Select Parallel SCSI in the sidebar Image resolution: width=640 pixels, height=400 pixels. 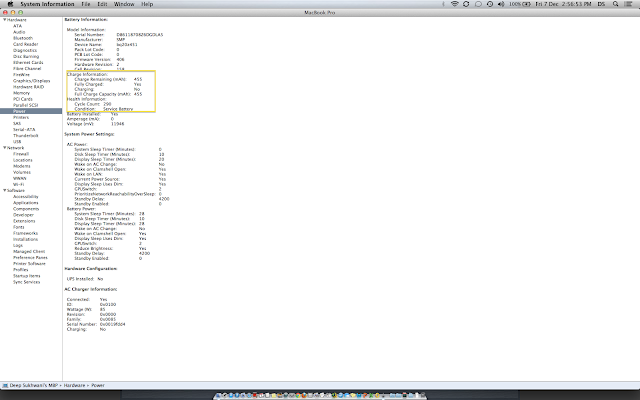26,105
